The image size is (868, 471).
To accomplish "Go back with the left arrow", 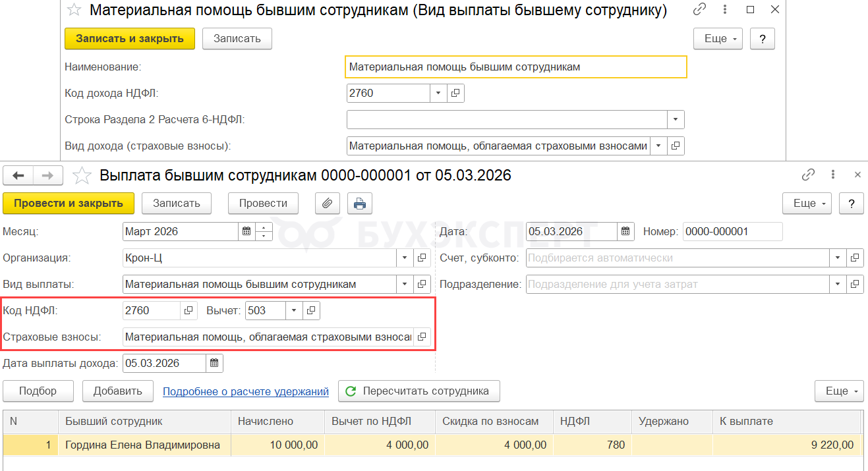I will click(x=18, y=175).
